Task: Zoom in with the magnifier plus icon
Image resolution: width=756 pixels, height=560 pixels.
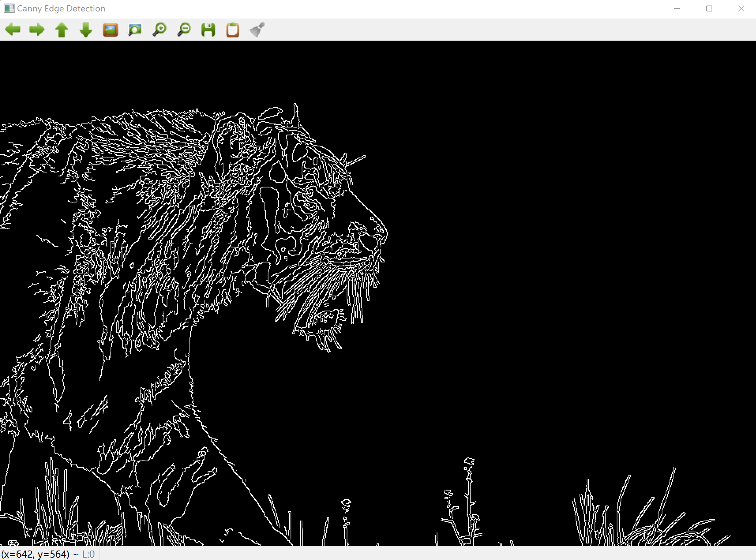Action: pyautogui.click(x=159, y=30)
